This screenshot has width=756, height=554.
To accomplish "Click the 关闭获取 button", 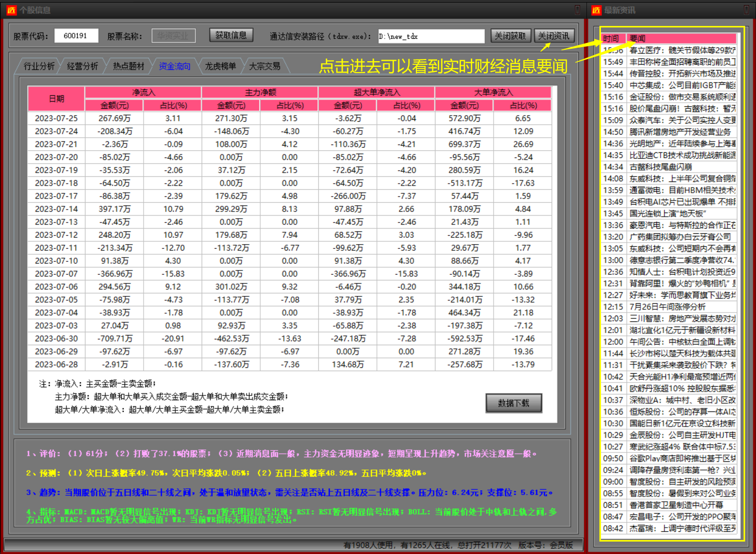I will point(510,36).
